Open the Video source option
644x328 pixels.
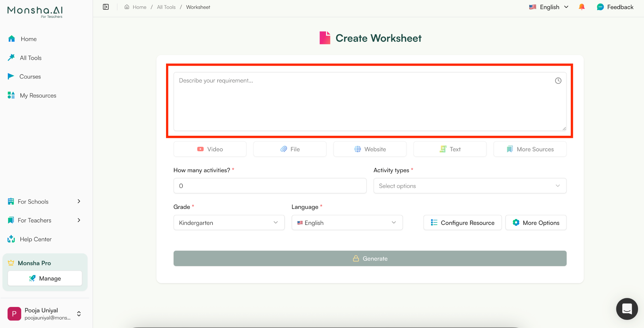pyautogui.click(x=210, y=149)
